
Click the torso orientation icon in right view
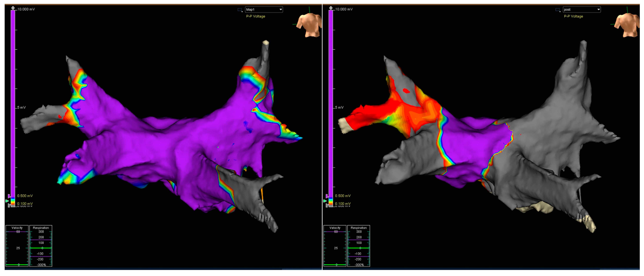coord(627,25)
